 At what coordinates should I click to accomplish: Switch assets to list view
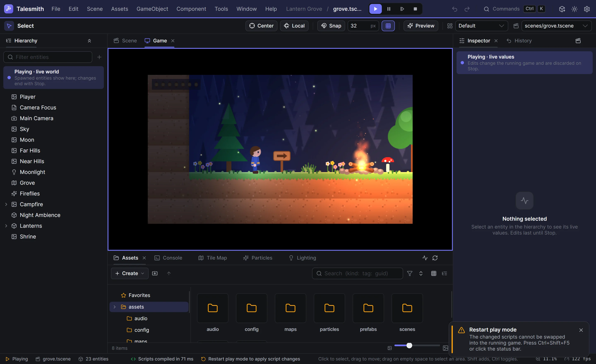445,273
